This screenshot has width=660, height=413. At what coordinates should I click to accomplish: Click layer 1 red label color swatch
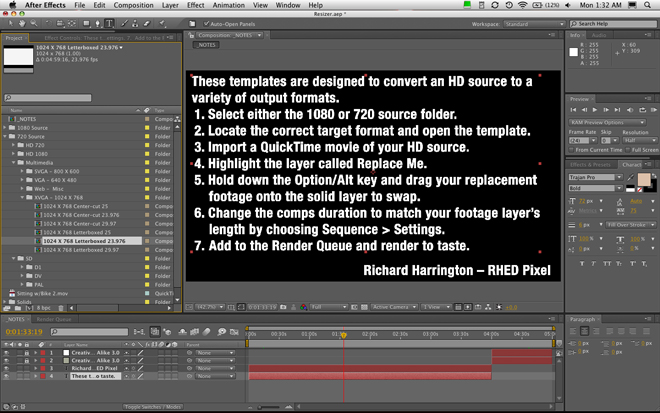(43, 353)
